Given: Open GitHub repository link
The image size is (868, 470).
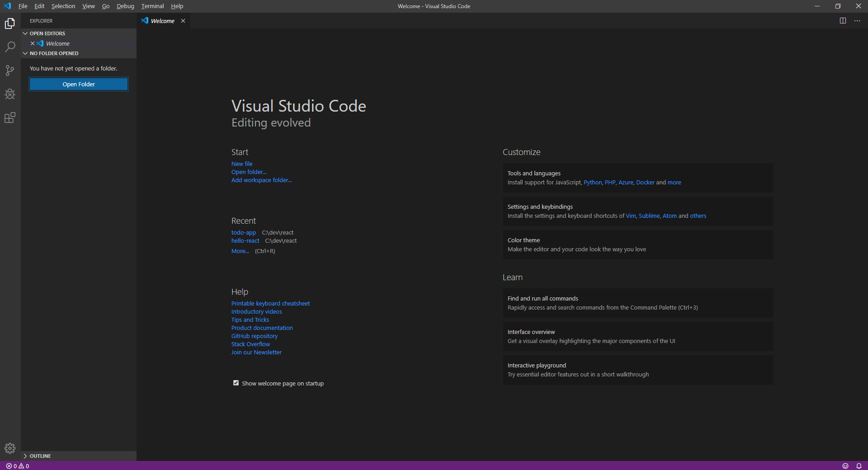Looking at the screenshot, I should click(x=255, y=336).
